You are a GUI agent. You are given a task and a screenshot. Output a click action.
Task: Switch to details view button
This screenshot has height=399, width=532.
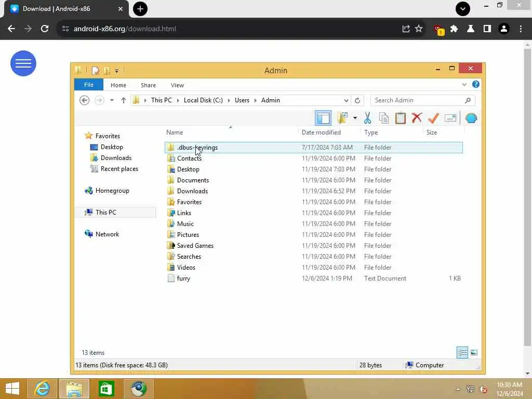coord(462,353)
